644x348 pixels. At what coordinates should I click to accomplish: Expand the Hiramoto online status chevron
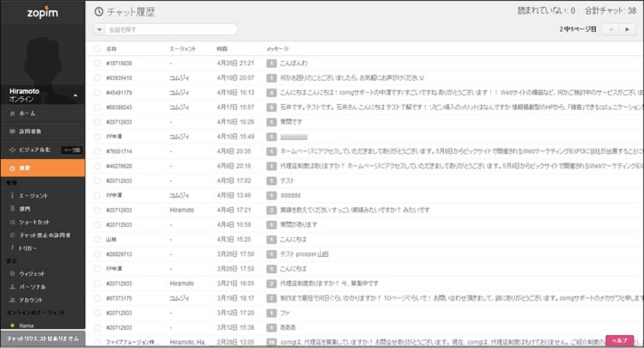[x=75, y=96]
